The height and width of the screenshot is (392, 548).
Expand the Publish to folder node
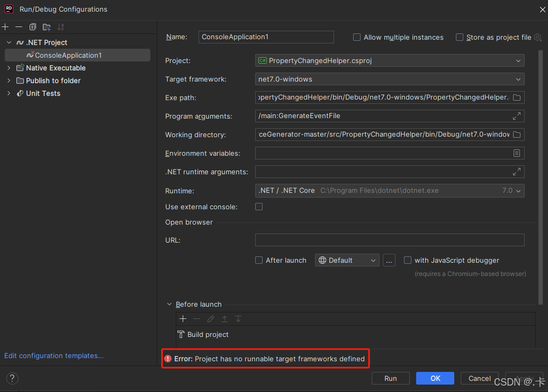9,81
